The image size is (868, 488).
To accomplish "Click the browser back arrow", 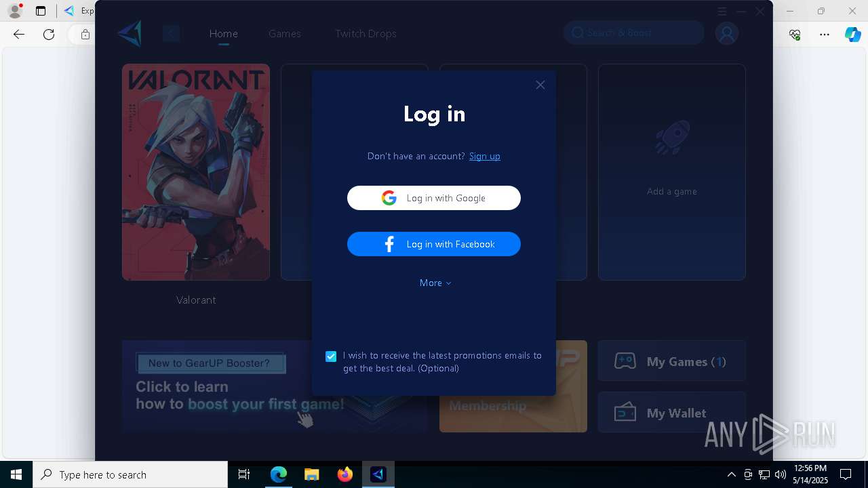I will (19, 34).
